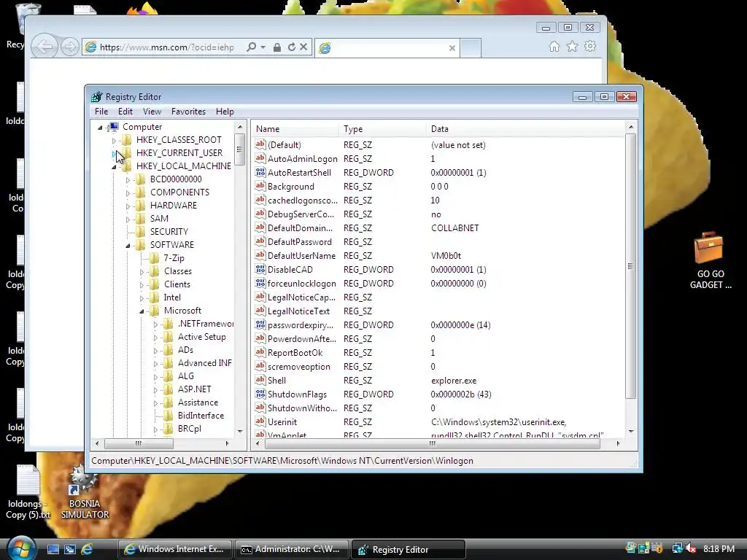
Task: Click the Internet Explorer Forward button
Action: coord(69,47)
